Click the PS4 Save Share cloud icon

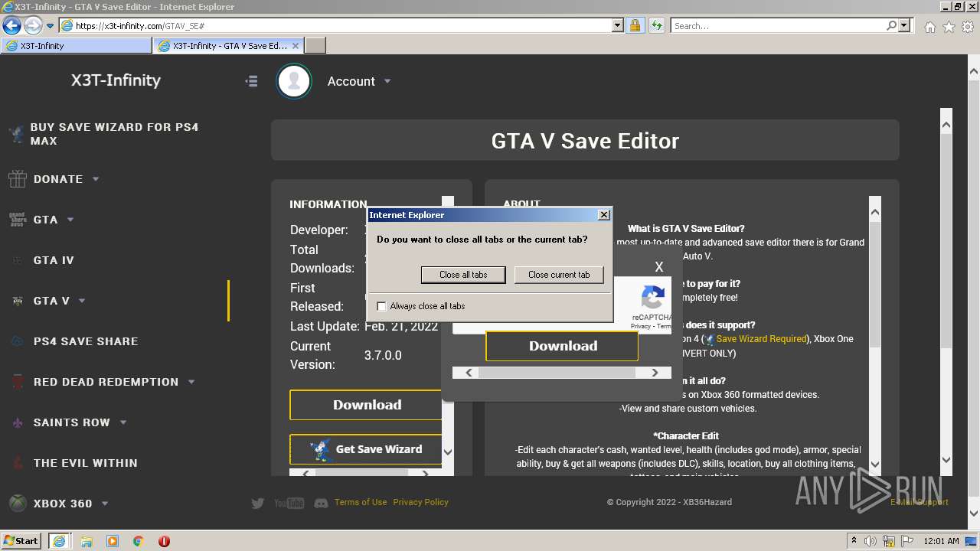pos(17,341)
